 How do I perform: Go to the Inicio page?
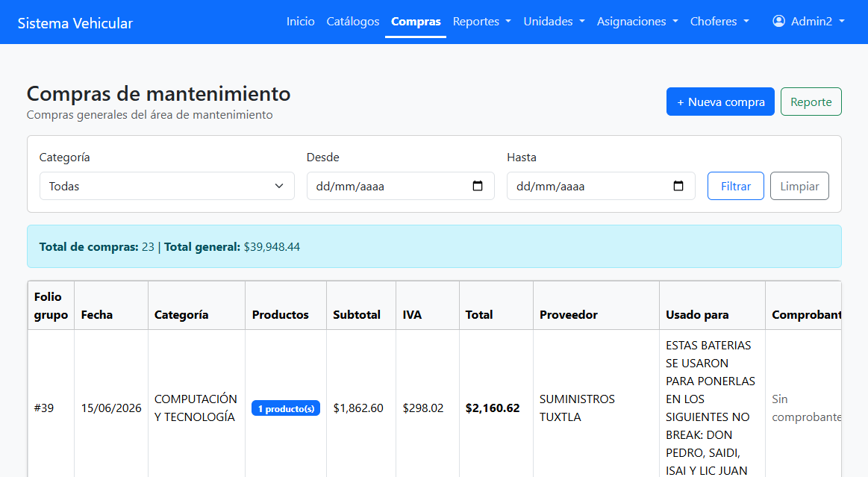tap(301, 21)
